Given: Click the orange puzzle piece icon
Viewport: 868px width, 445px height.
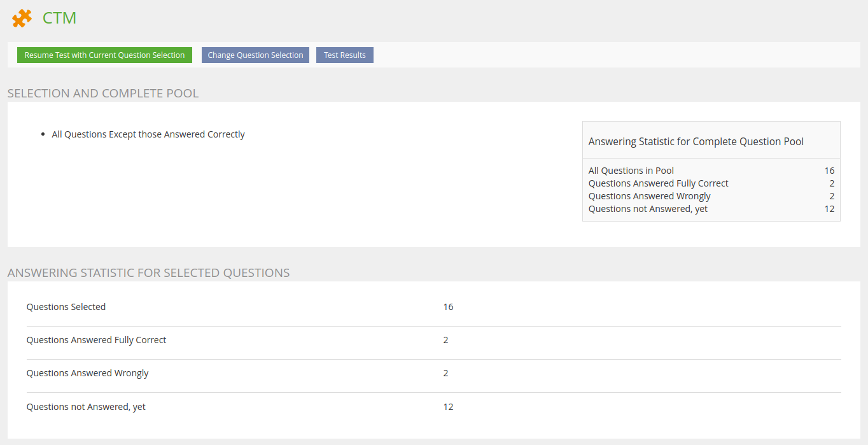Looking at the screenshot, I should click(22, 18).
